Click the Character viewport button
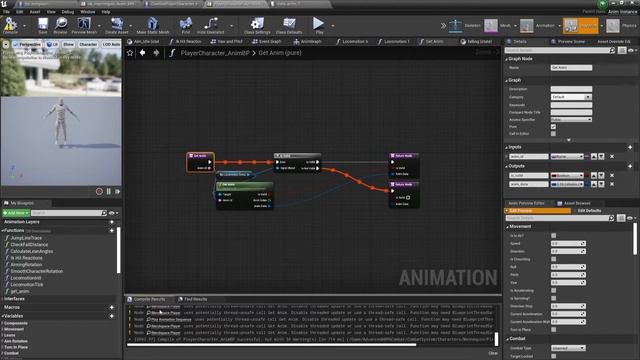 [88, 44]
